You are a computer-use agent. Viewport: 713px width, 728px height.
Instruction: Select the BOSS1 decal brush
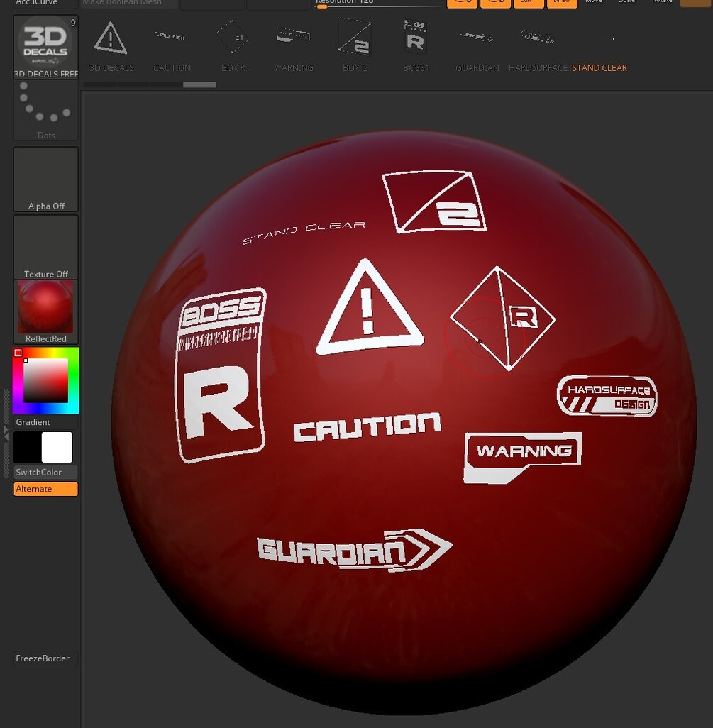(x=416, y=45)
